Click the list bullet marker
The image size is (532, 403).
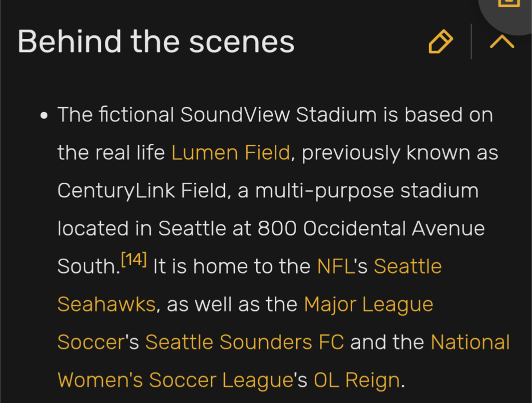tap(44, 116)
